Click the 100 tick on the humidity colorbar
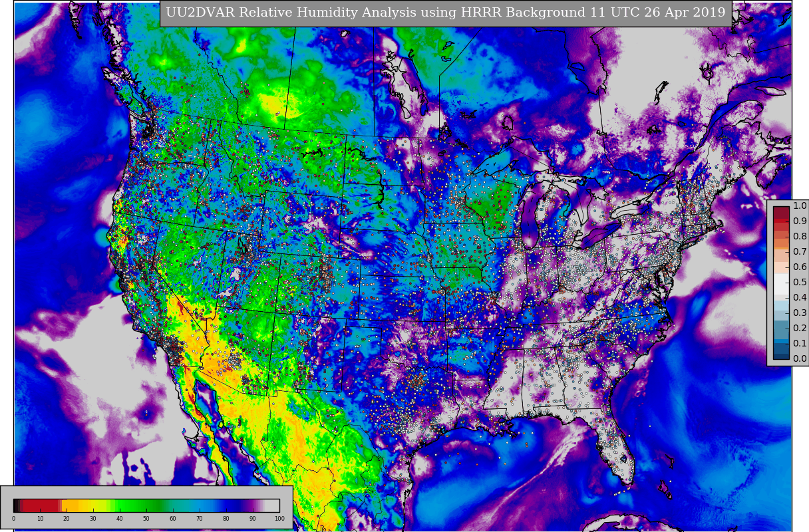Screen dimensions: 809x532 pos(279,519)
